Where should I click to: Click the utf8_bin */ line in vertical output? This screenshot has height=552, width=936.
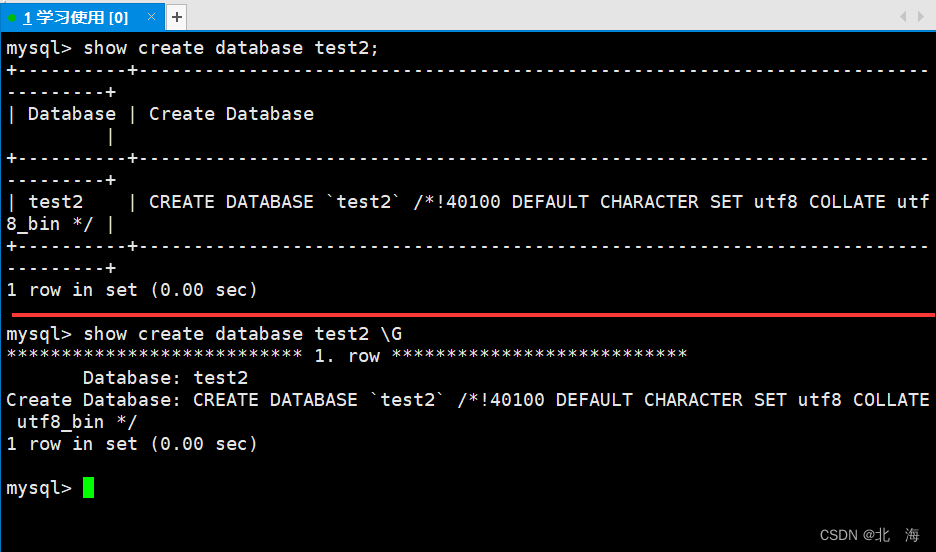(x=77, y=422)
